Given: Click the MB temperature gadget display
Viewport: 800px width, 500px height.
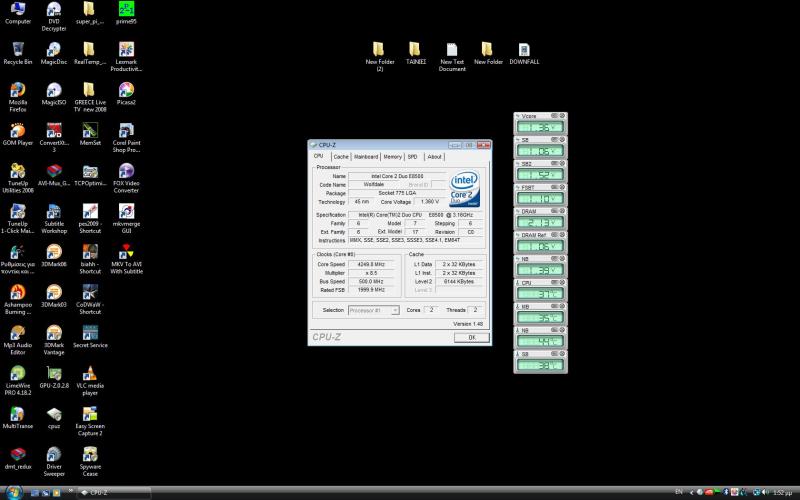Looking at the screenshot, I should click(540, 318).
